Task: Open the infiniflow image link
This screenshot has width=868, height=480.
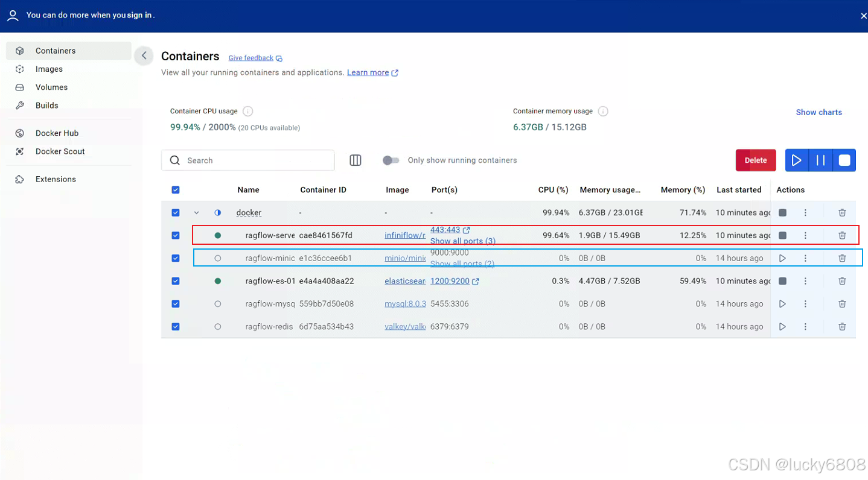Action: [405, 236]
